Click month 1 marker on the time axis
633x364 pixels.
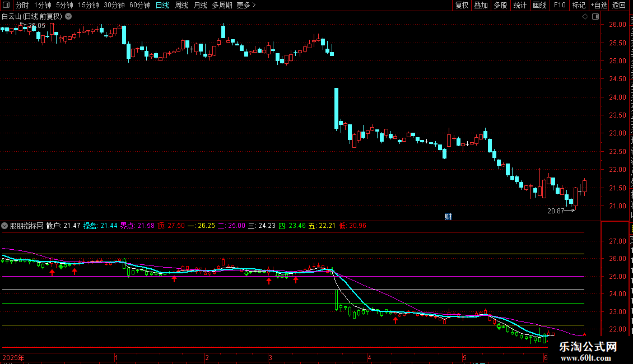pos(117,358)
